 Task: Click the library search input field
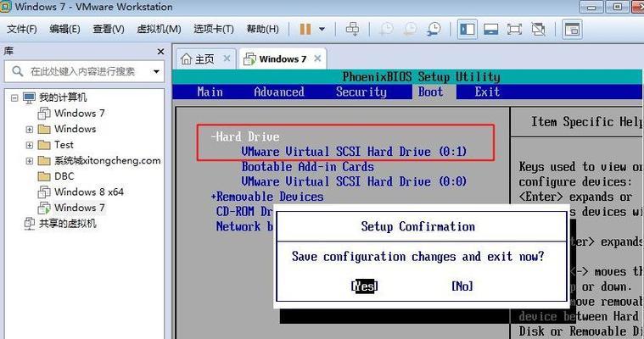coord(84,71)
